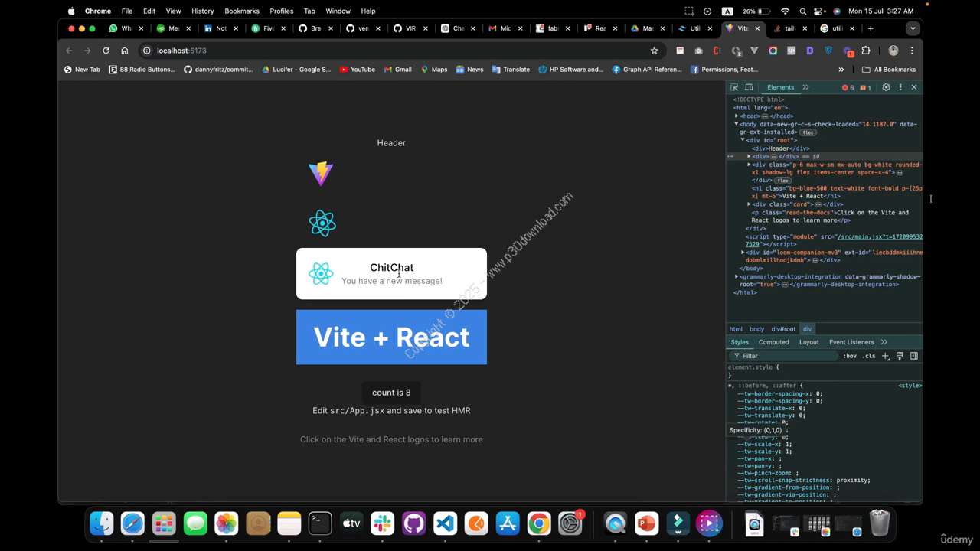The width and height of the screenshot is (980, 551).
Task: Expand the div class p-6 max-w-sm node
Action: pyautogui.click(x=749, y=165)
